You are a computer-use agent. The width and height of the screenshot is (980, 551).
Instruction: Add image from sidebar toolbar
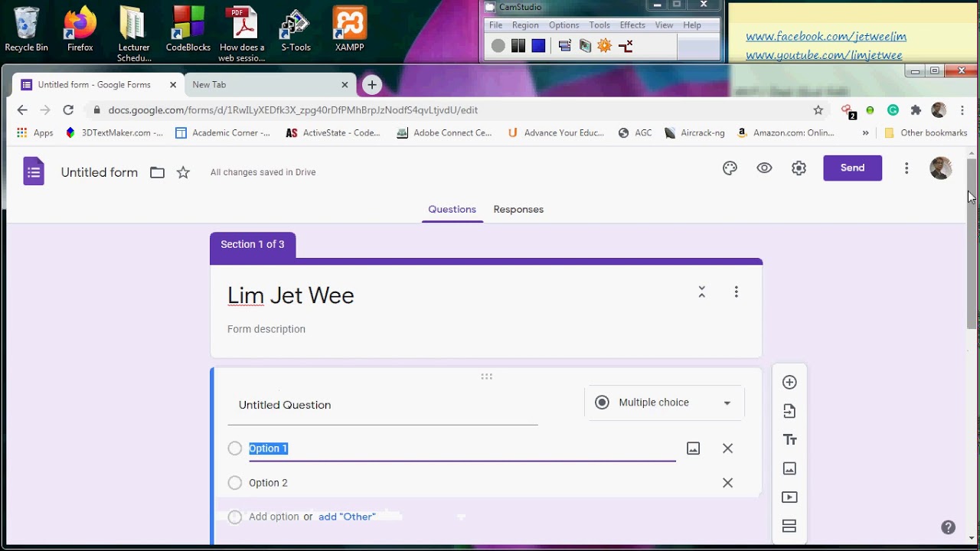(789, 468)
